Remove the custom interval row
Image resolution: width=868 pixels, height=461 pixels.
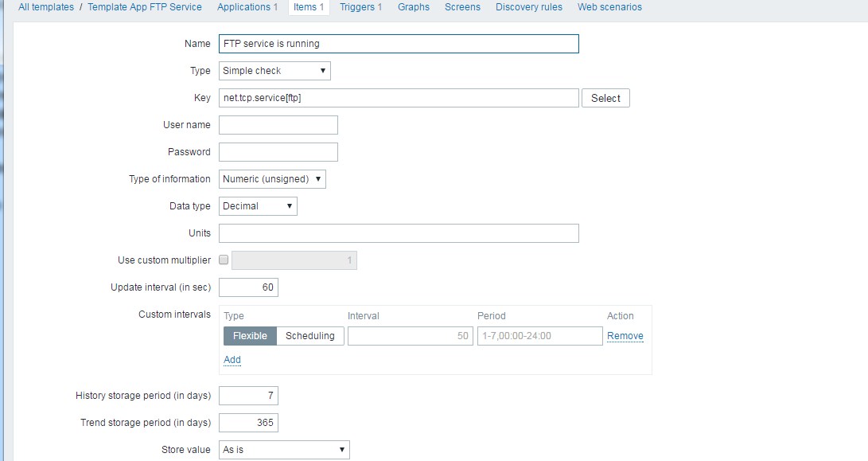[625, 336]
